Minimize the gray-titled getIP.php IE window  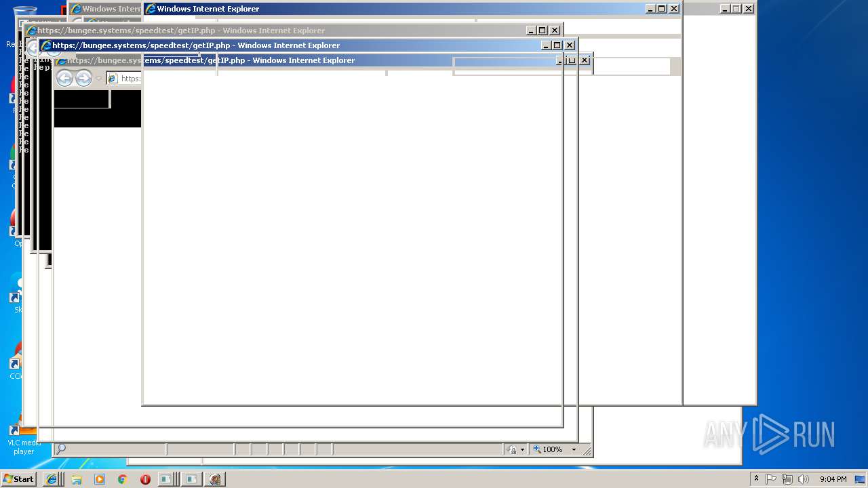pos(531,30)
